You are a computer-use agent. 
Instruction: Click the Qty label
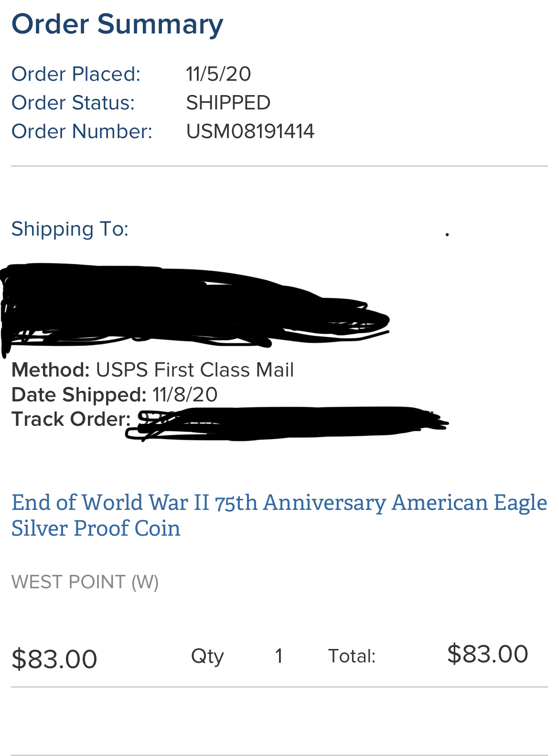pyautogui.click(x=207, y=656)
